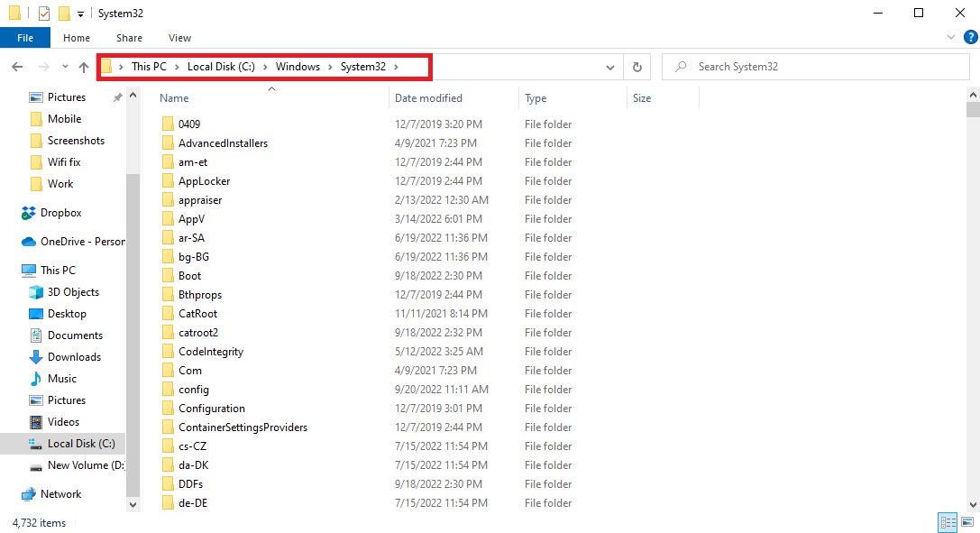Image resolution: width=980 pixels, height=533 pixels.
Task: Click Windows in the address breadcrumb
Action: point(298,67)
